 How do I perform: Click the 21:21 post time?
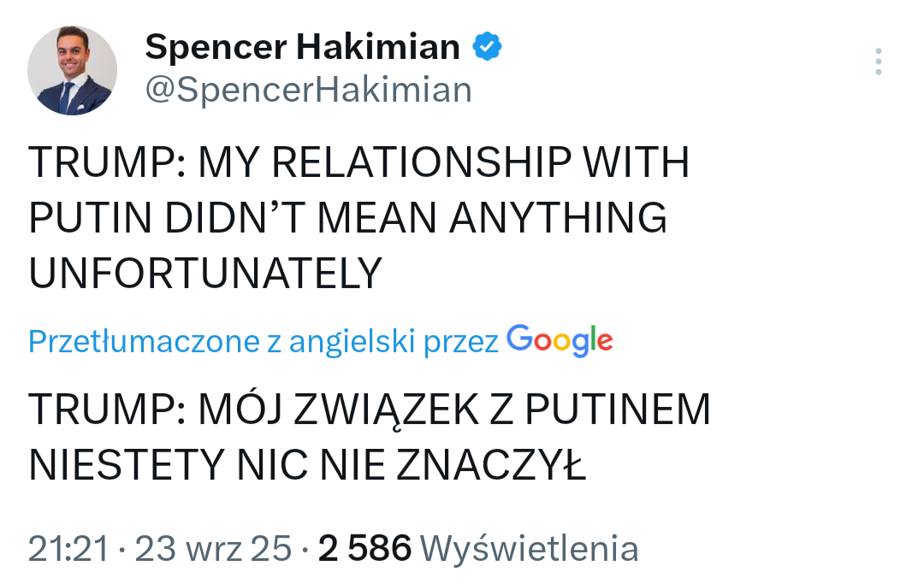68,548
